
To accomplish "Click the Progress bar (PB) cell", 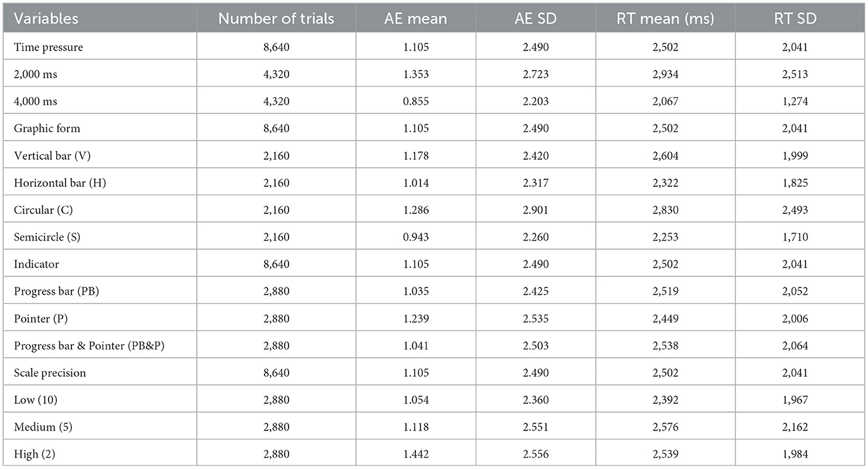I will 51,292.
